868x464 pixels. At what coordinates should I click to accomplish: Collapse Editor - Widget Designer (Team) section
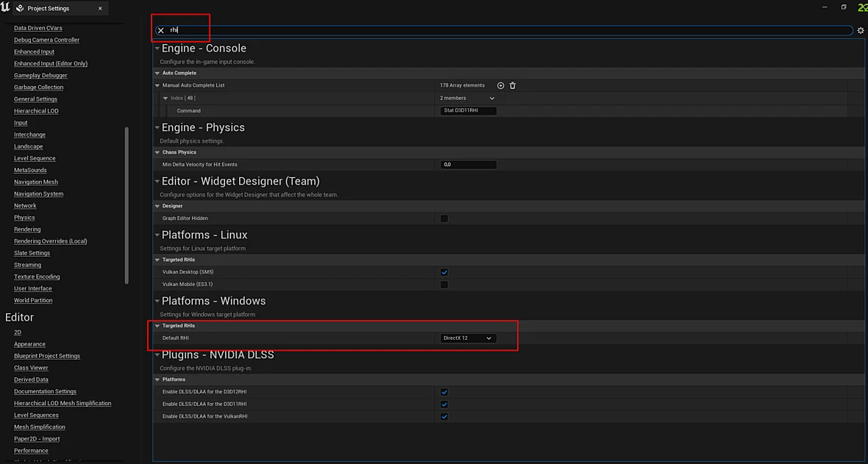[157, 182]
